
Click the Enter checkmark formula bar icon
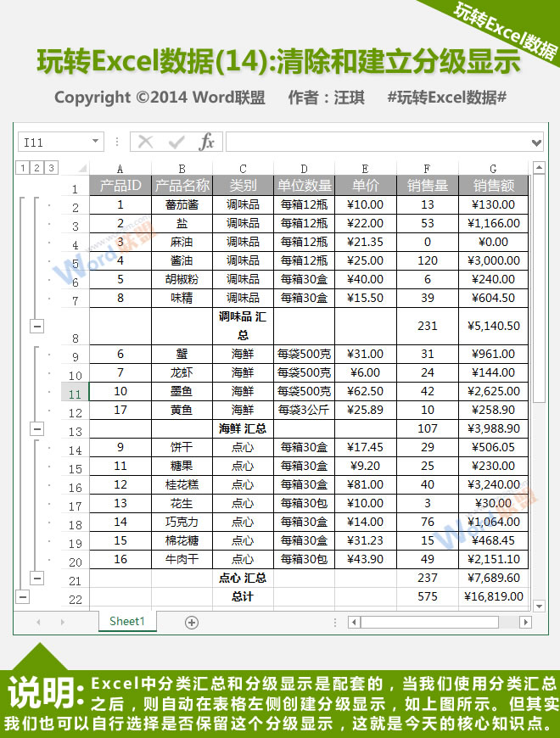(176, 142)
